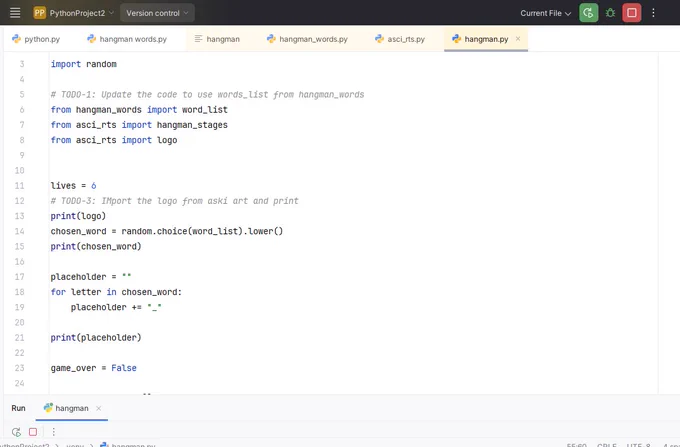
Task: Click gutter line number 11
Action: [x=20, y=186]
